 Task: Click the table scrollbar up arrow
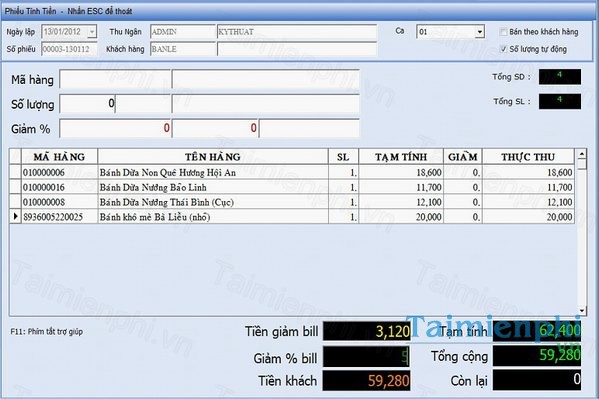pos(582,154)
